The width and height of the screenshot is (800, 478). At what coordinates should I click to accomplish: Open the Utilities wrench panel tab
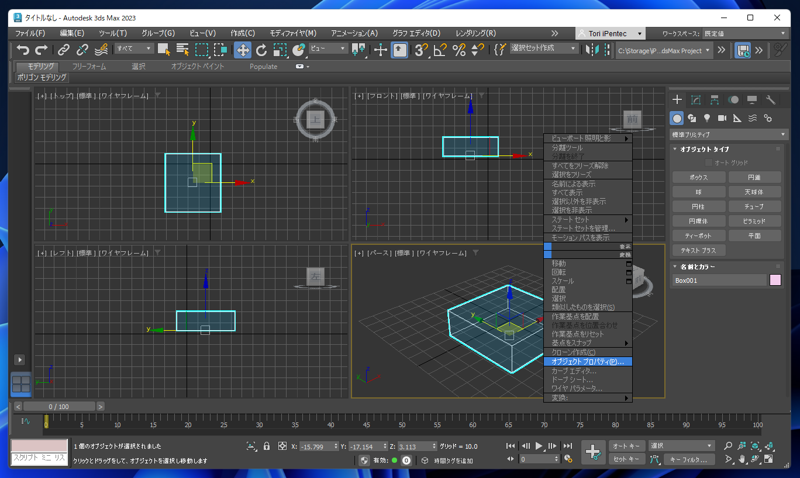[x=770, y=99]
